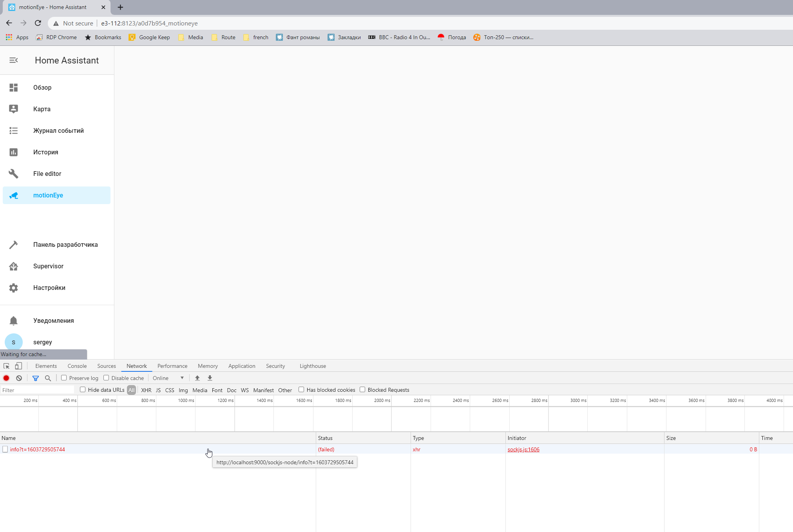Switch to the Console tab in DevTools
The width and height of the screenshot is (793, 532).
(77, 366)
